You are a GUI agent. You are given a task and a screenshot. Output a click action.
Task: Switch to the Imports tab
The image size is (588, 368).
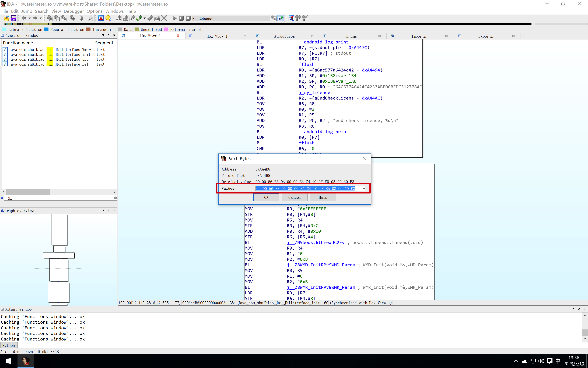point(418,36)
